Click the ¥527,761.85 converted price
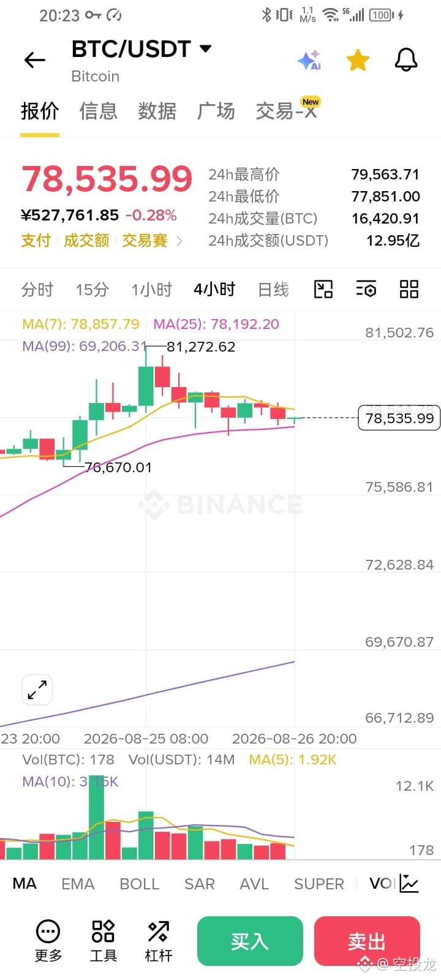This screenshot has height=980, width=441. point(70,216)
